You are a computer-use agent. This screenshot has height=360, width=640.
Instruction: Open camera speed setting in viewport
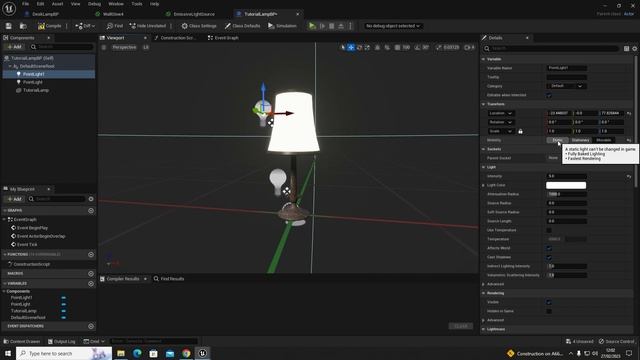tap(469, 47)
